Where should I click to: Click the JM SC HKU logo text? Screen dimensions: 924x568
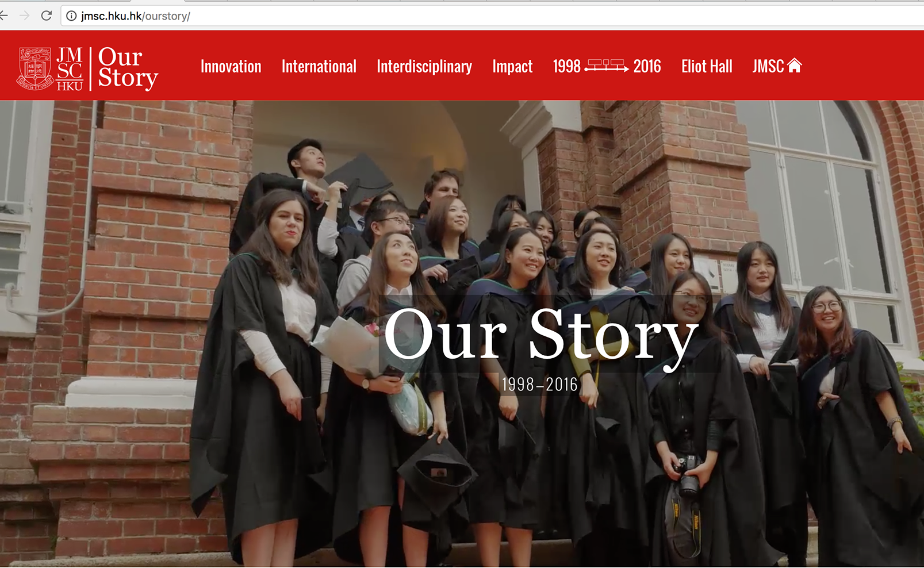[x=70, y=69]
